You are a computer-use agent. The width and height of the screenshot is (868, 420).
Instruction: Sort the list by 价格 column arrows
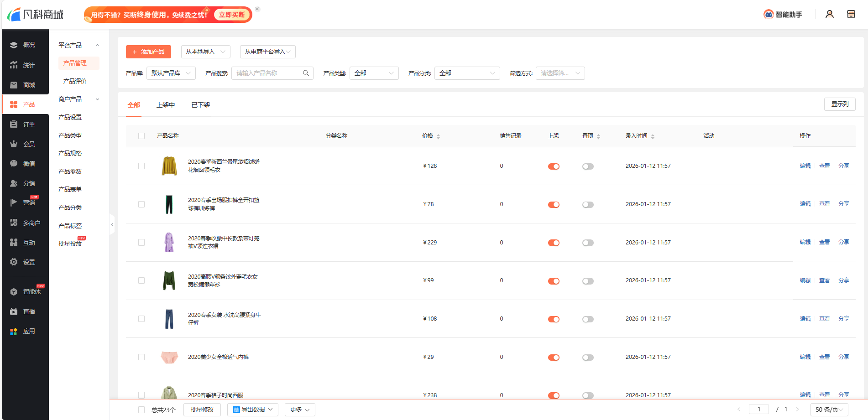[438, 136]
